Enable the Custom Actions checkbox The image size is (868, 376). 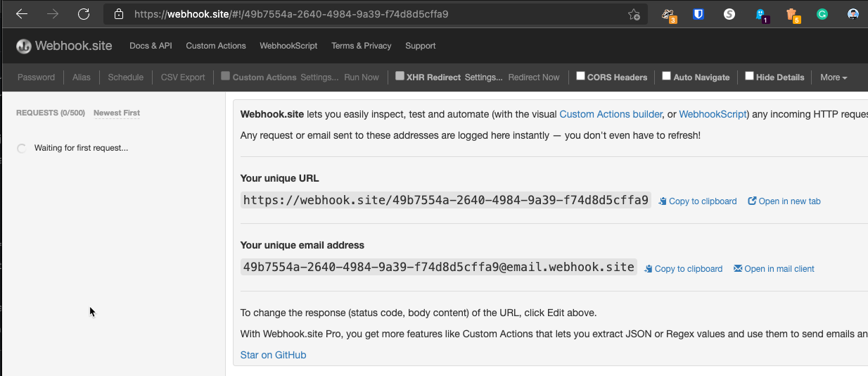pyautogui.click(x=226, y=76)
